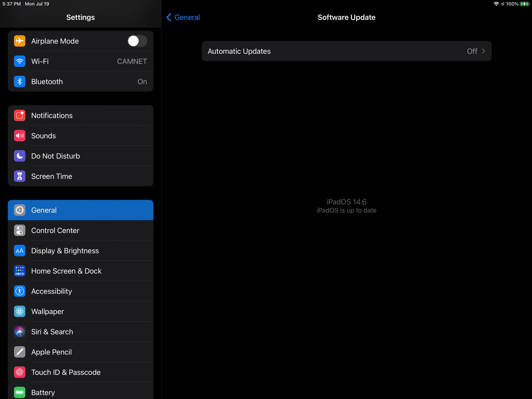
Task: Open Siri & Search label
Action: (52, 332)
